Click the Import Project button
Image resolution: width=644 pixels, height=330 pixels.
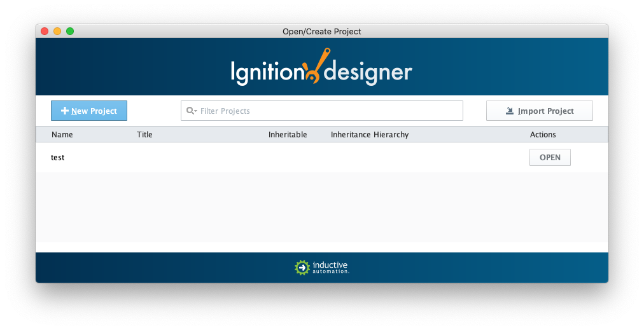point(539,111)
